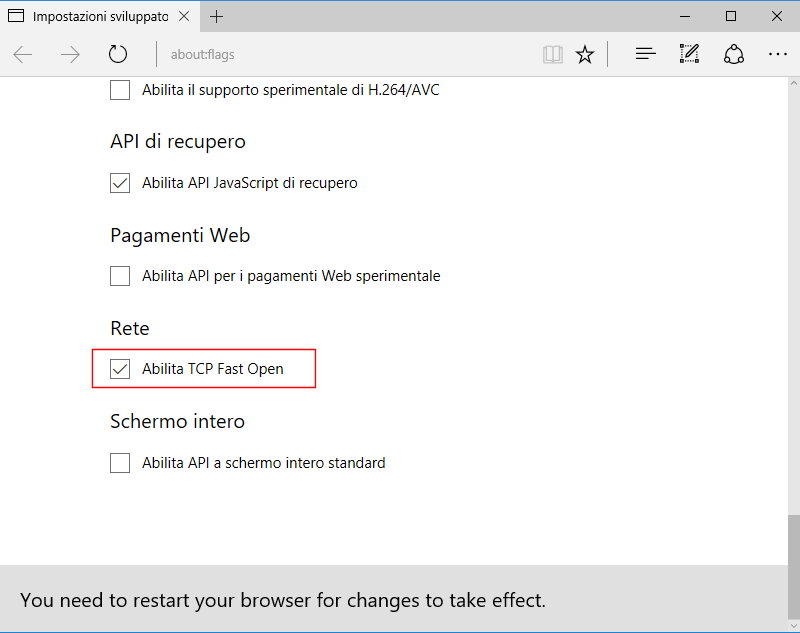Click the forward navigation arrow

click(70, 53)
